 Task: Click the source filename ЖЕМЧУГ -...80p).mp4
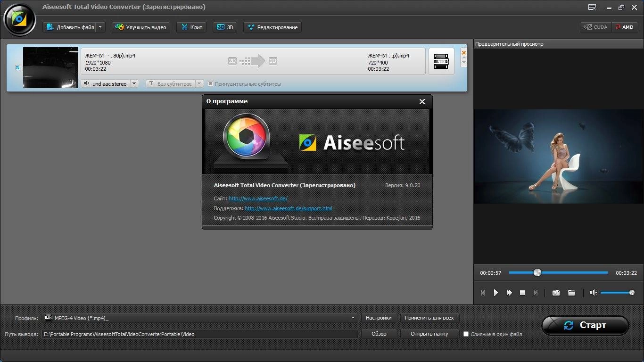[110, 56]
